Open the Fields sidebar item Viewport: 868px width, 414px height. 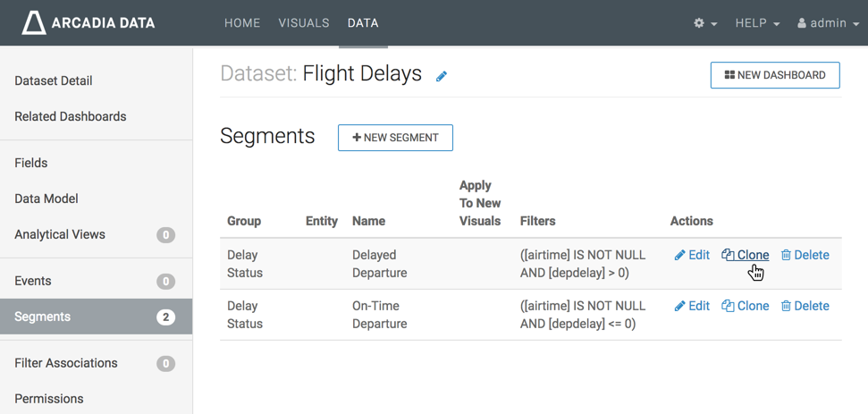tap(31, 163)
